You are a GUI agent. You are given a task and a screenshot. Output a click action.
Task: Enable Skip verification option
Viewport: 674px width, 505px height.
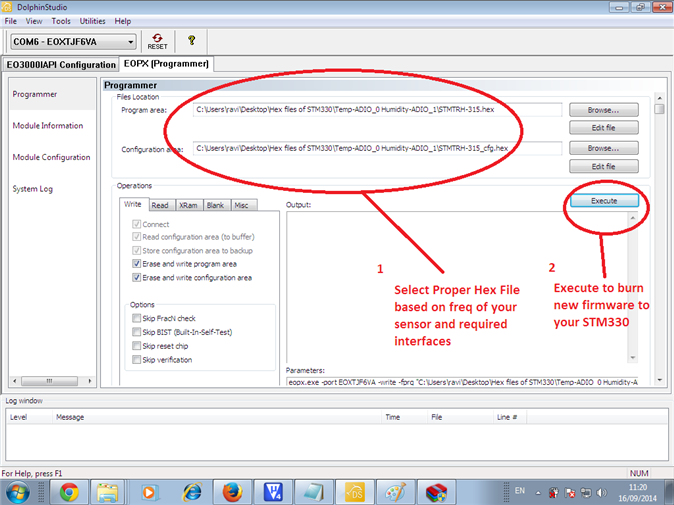click(x=136, y=359)
